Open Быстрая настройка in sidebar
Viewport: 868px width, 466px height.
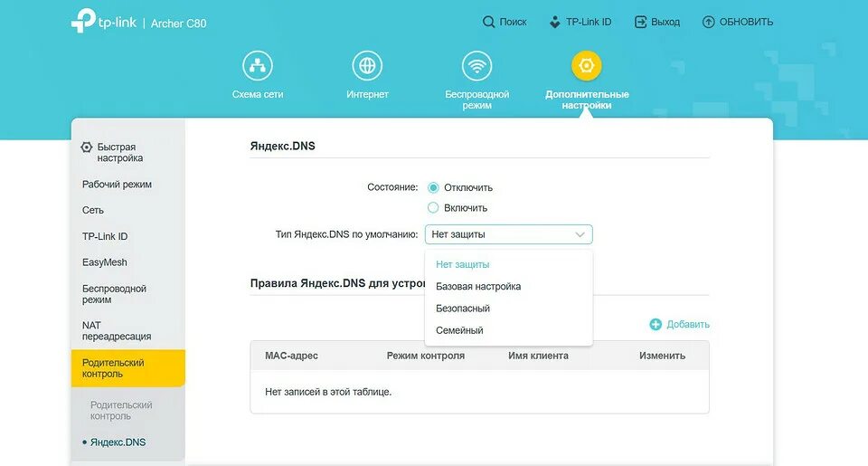coord(120,152)
